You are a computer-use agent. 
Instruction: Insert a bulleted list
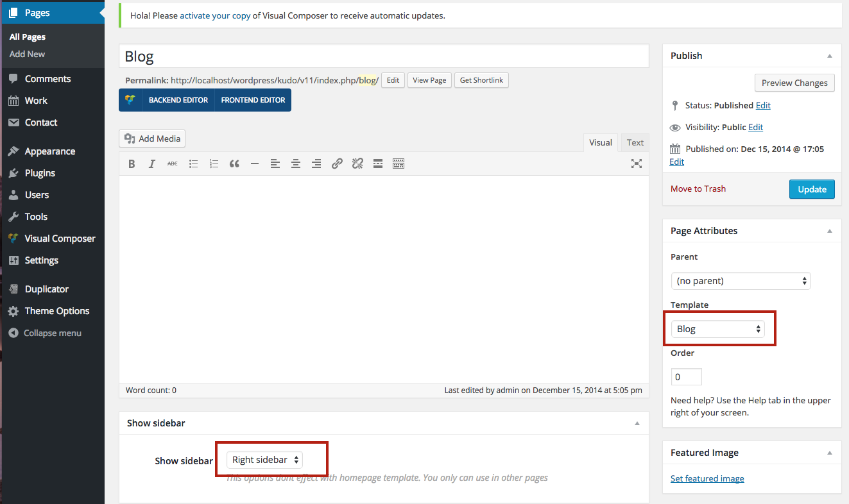tap(193, 164)
